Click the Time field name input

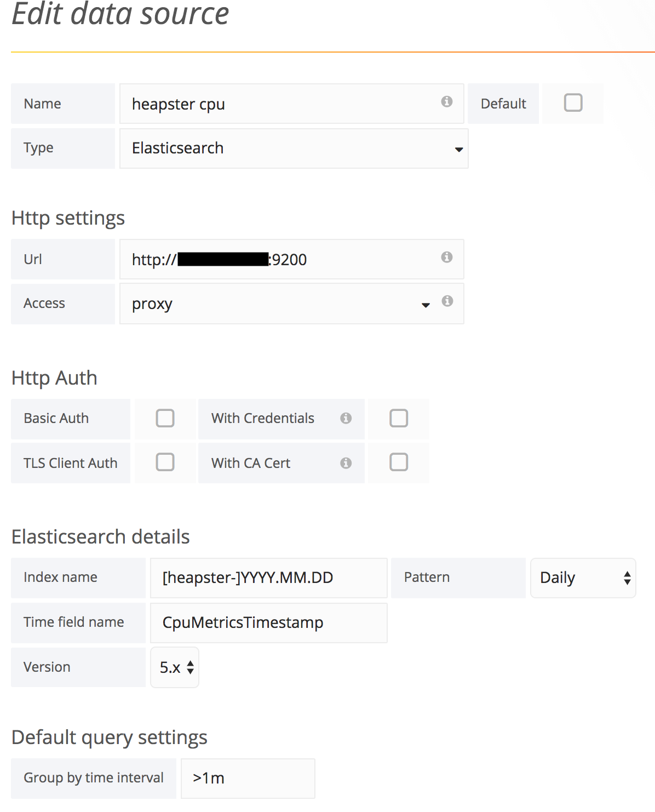point(268,623)
